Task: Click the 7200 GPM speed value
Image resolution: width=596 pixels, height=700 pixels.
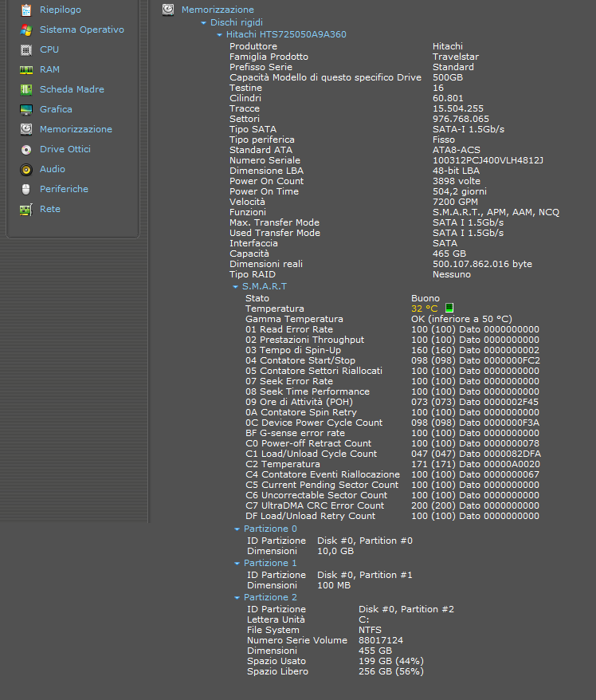Action: click(x=455, y=202)
